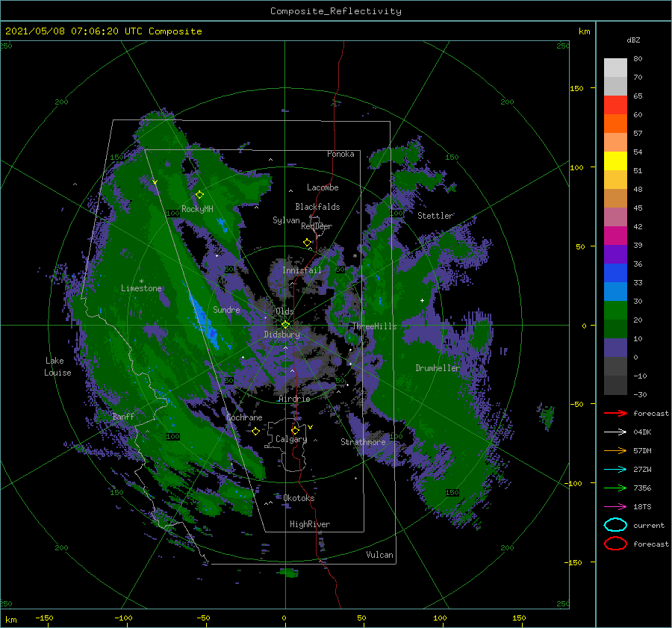Click the white asterisk marker above Limestone
Viewport: 672px width, 628px height.
[x=141, y=282]
